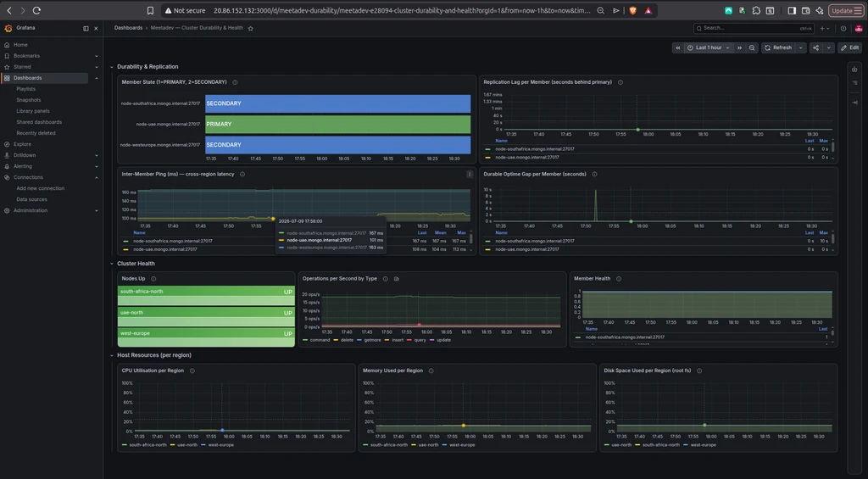Expand the Drilldown sidebar section
The width and height of the screenshot is (868, 479).
pyautogui.click(x=97, y=156)
